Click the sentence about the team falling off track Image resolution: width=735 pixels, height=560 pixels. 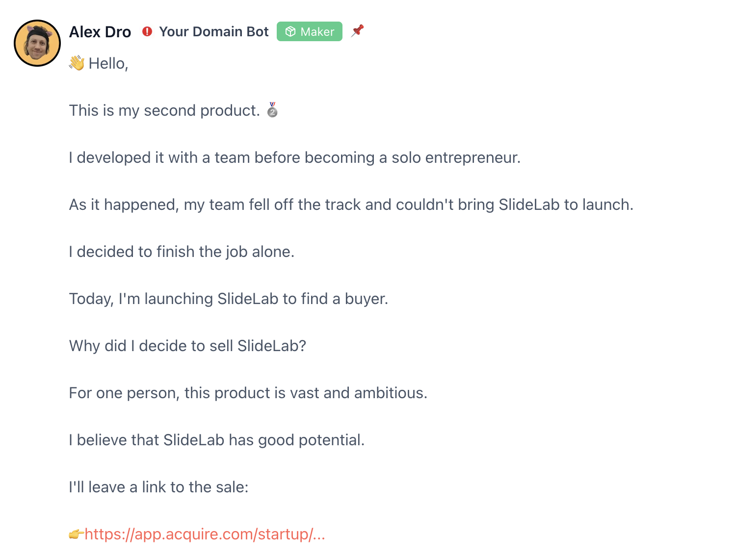pyautogui.click(x=351, y=205)
